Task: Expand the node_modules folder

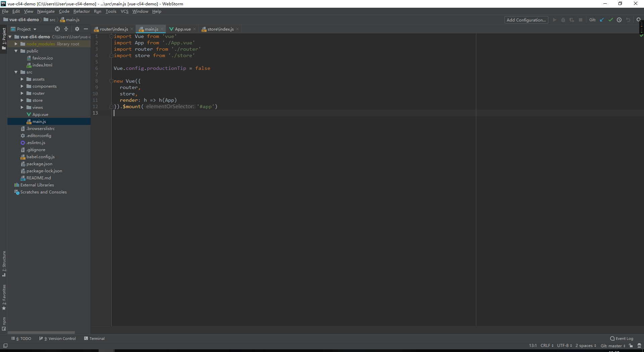Action: [x=16, y=44]
